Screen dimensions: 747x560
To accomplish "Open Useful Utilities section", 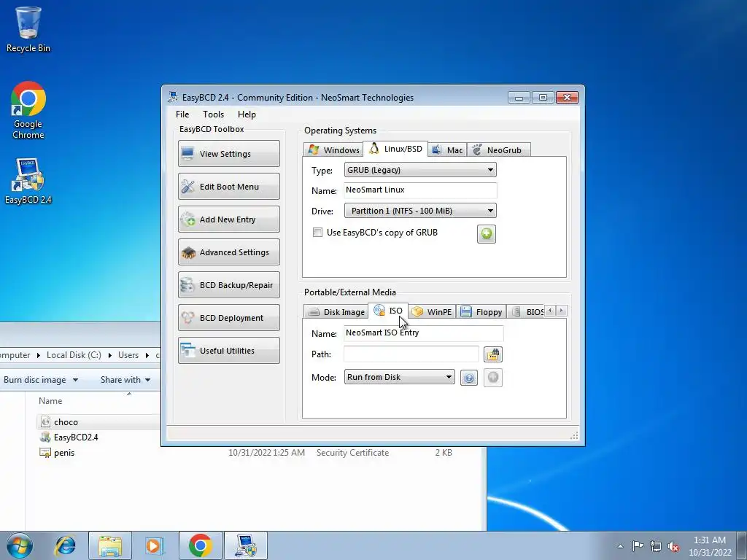I will click(x=228, y=351).
